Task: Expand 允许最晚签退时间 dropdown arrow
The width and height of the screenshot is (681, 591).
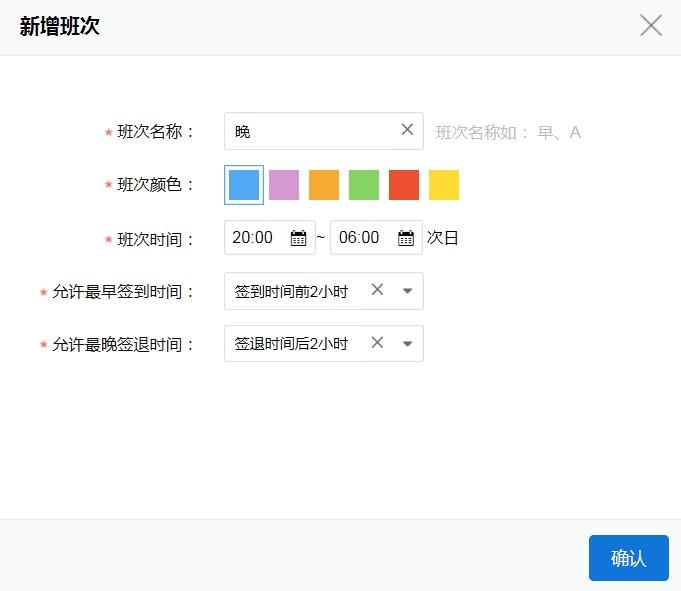Action: (407, 344)
